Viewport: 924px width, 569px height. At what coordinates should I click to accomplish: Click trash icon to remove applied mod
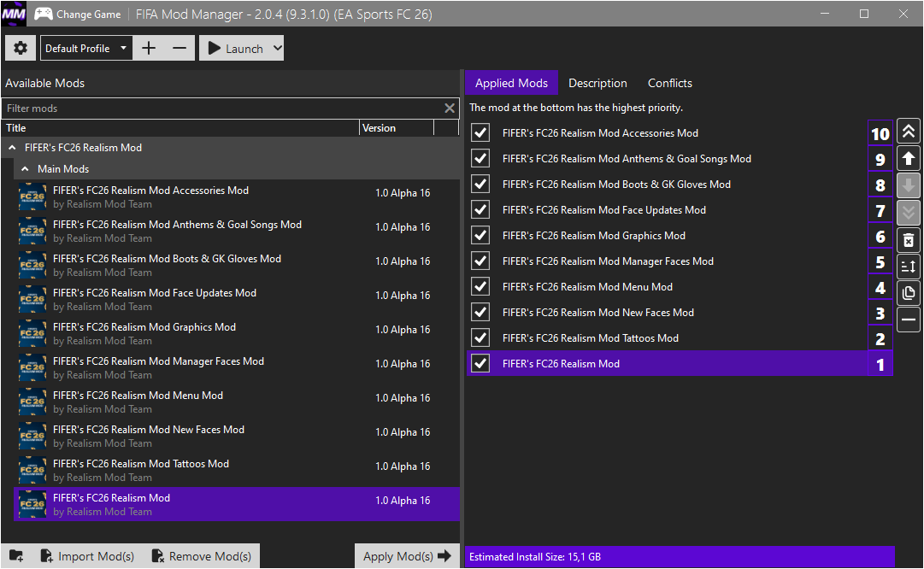[909, 239]
